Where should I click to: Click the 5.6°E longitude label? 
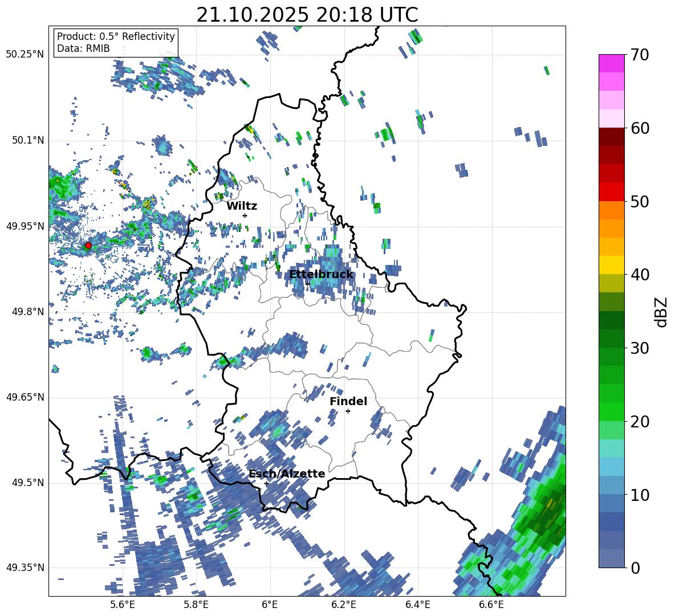click(x=122, y=605)
